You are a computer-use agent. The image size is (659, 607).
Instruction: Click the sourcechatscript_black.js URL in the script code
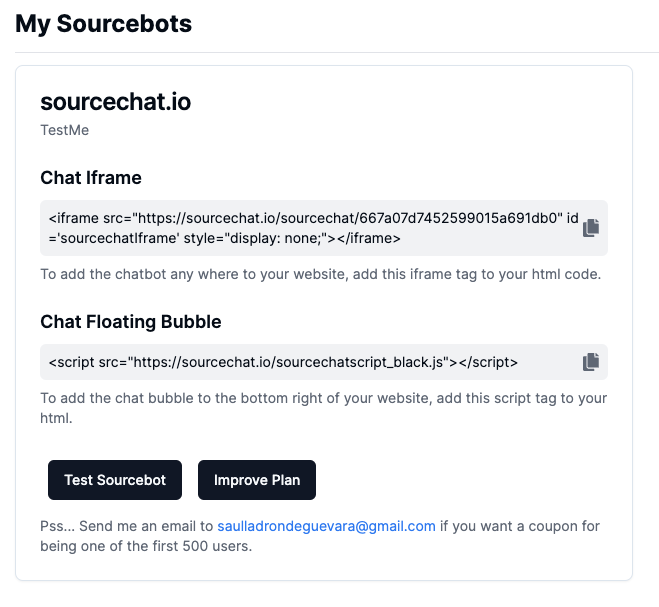(x=300, y=361)
